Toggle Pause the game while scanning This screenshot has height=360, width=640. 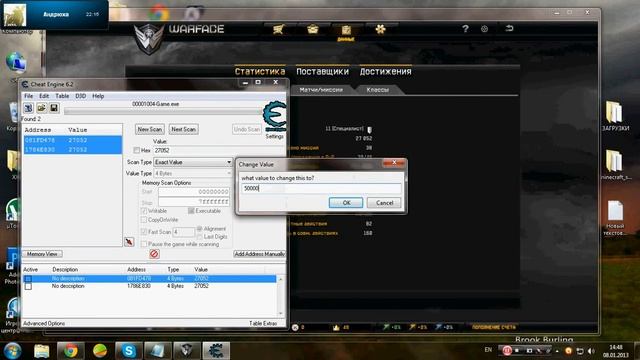point(144,244)
